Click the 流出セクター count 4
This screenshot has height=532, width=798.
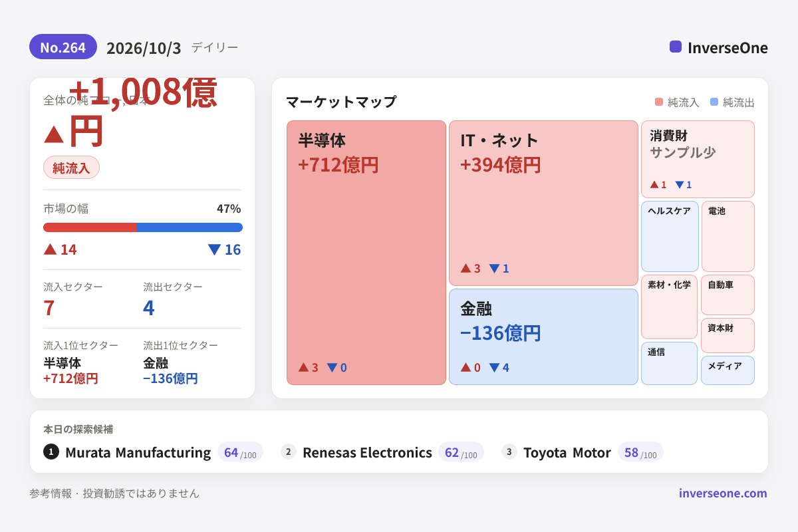coord(149,308)
